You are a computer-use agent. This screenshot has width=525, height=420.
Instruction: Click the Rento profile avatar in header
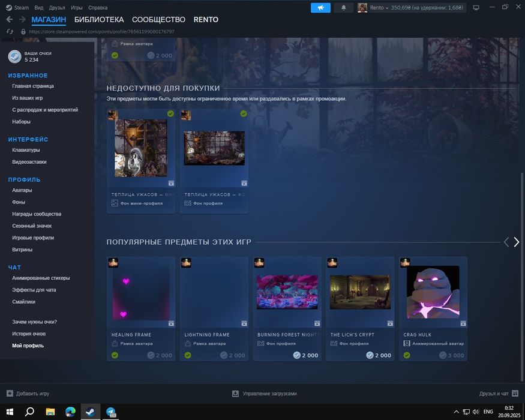(362, 8)
